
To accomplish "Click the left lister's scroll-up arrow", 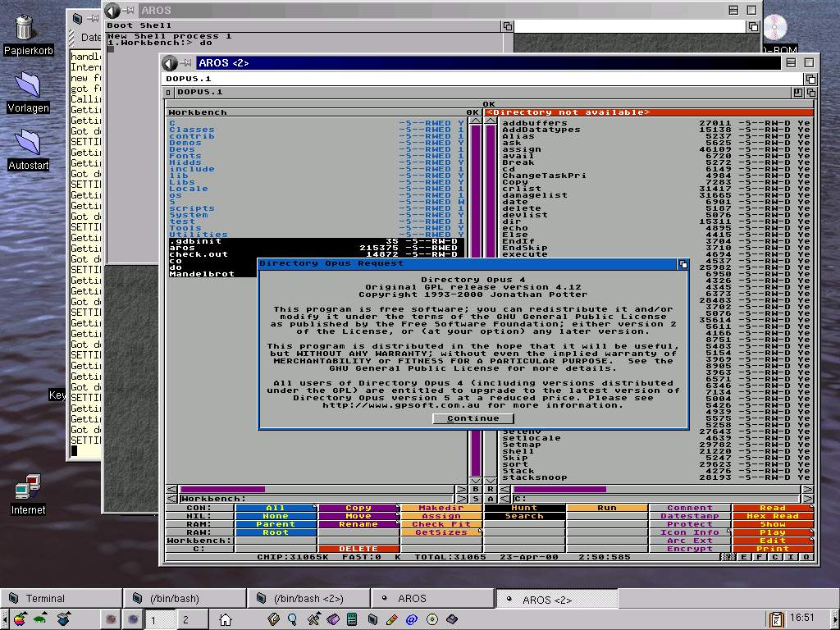I will (x=475, y=121).
